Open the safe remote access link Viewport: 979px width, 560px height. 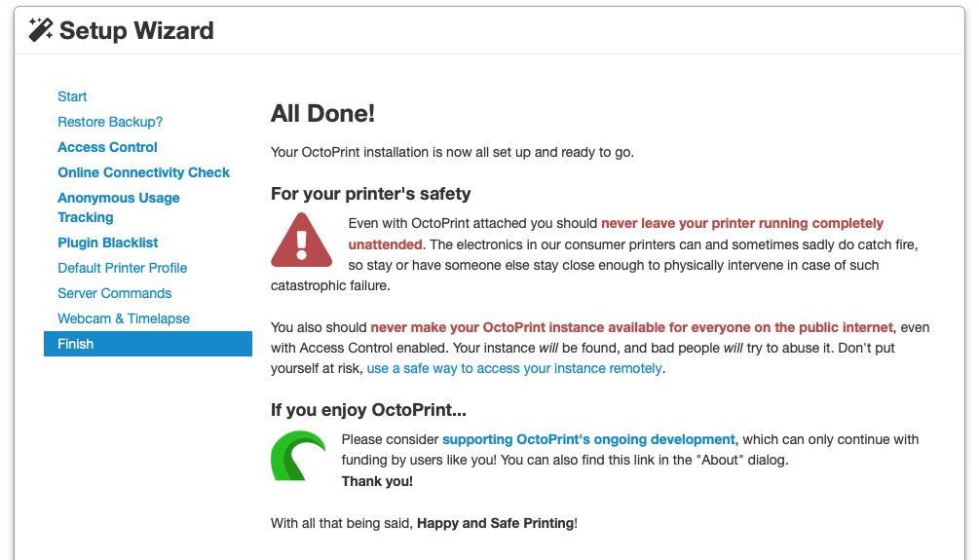click(514, 369)
